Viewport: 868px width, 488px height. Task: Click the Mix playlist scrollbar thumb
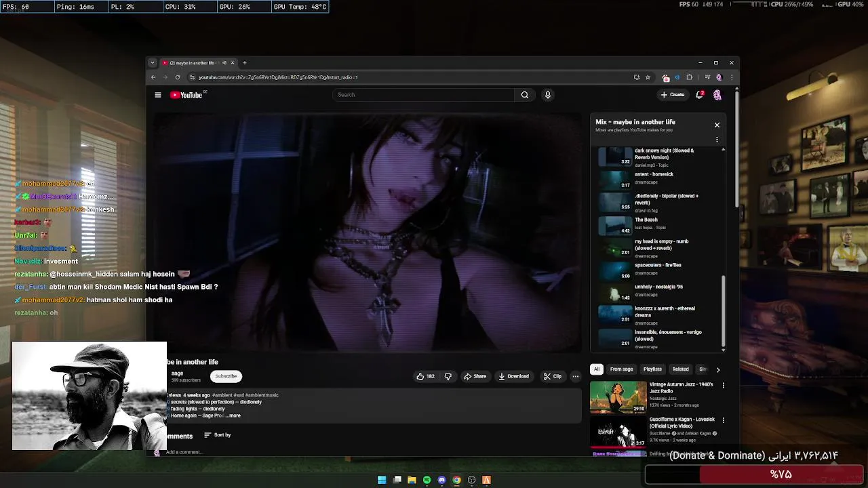pos(723,310)
